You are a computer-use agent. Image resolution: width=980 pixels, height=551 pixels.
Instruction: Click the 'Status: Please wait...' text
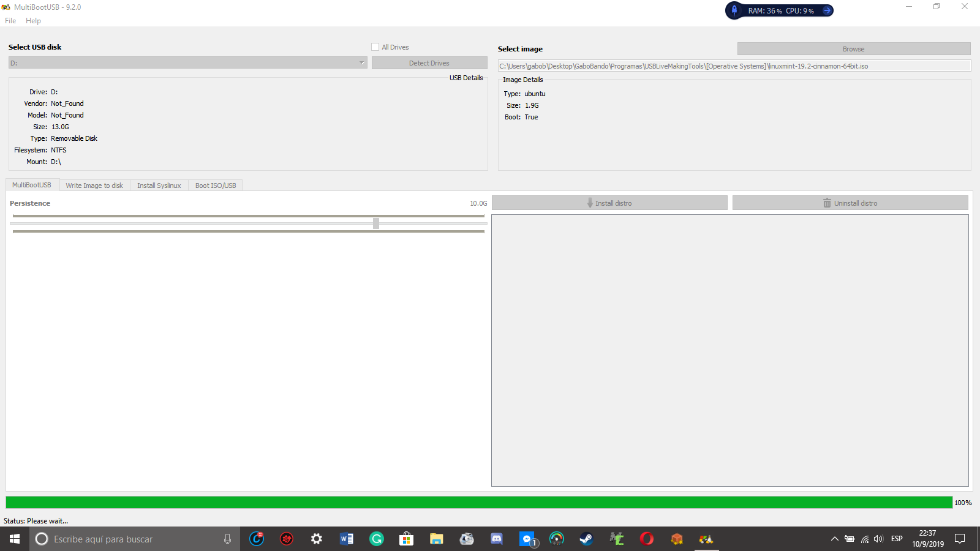[36, 521]
